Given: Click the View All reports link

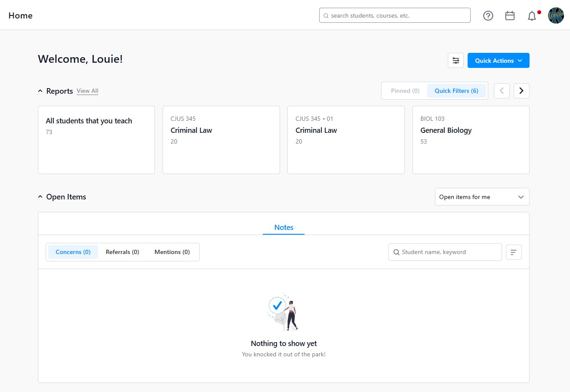Looking at the screenshot, I should (87, 91).
